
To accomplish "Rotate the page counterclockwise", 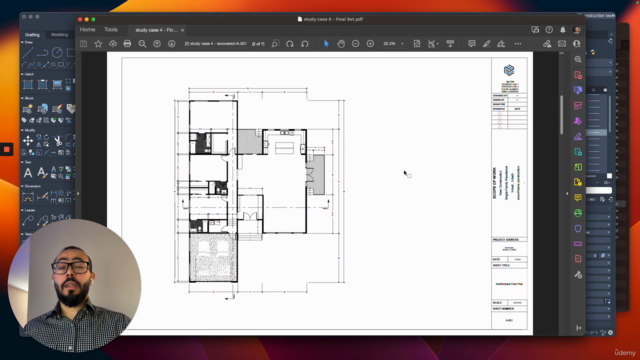I will [304, 44].
